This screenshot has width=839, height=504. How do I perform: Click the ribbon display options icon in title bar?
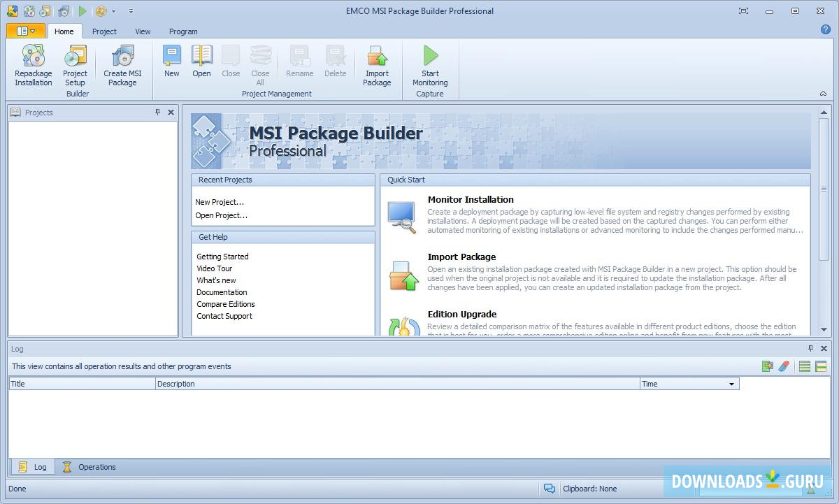click(743, 11)
